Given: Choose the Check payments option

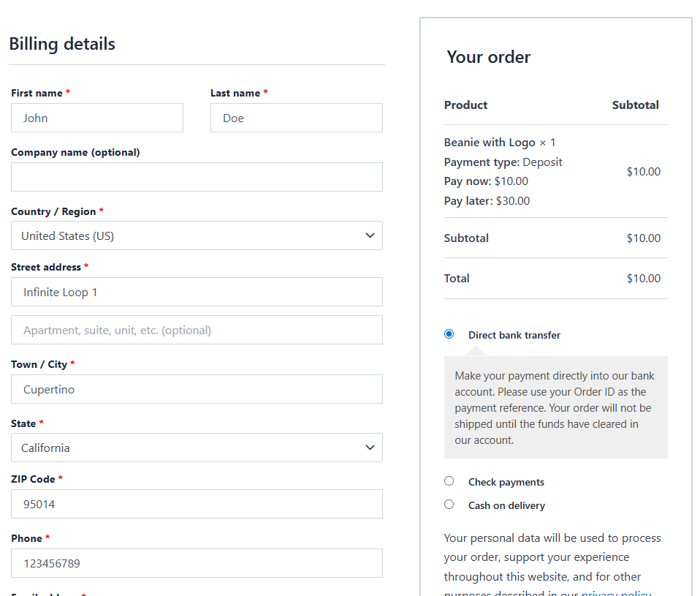Looking at the screenshot, I should pos(449,480).
